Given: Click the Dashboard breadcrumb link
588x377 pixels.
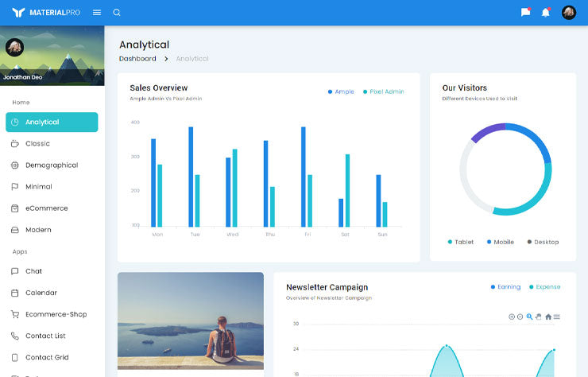Looking at the screenshot, I should (x=137, y=59).
